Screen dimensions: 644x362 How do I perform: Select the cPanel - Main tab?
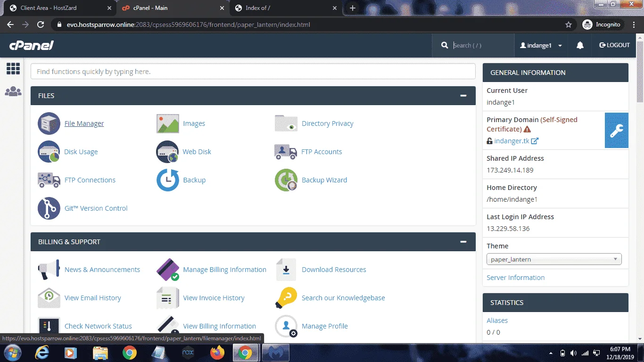[x=173, y=8]
